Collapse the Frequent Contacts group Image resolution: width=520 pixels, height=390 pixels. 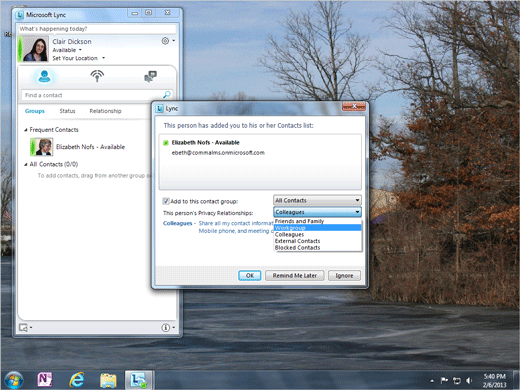pos(26,130)
